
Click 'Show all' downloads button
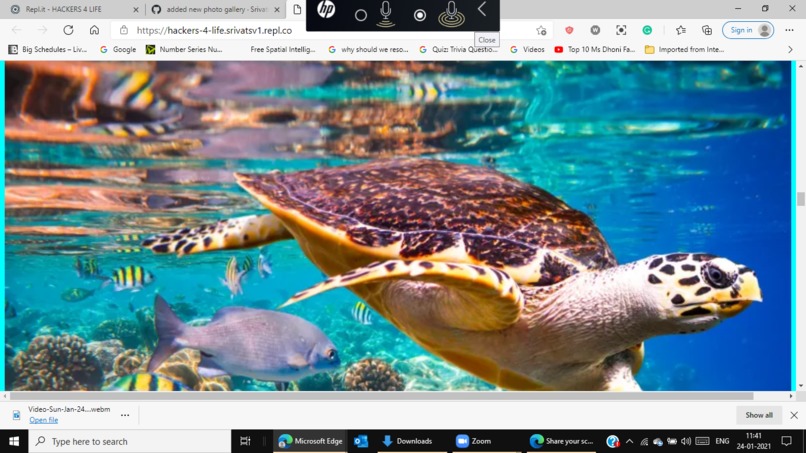[759, 415]
